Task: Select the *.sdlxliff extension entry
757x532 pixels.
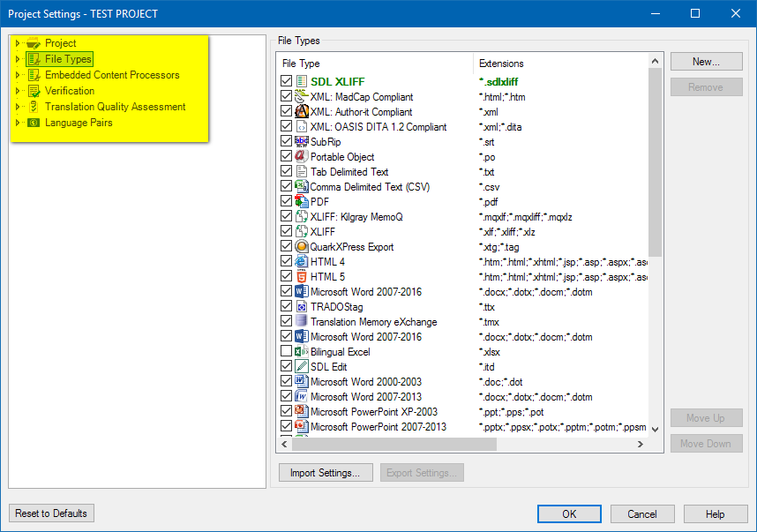Action: click(x=498, y=81)
